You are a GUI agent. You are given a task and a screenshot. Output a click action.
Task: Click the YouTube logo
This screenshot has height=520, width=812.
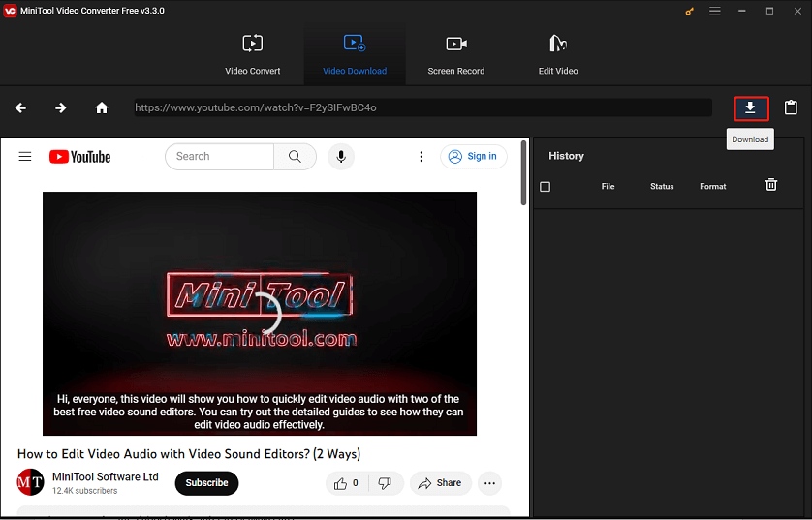coord(79,157)
